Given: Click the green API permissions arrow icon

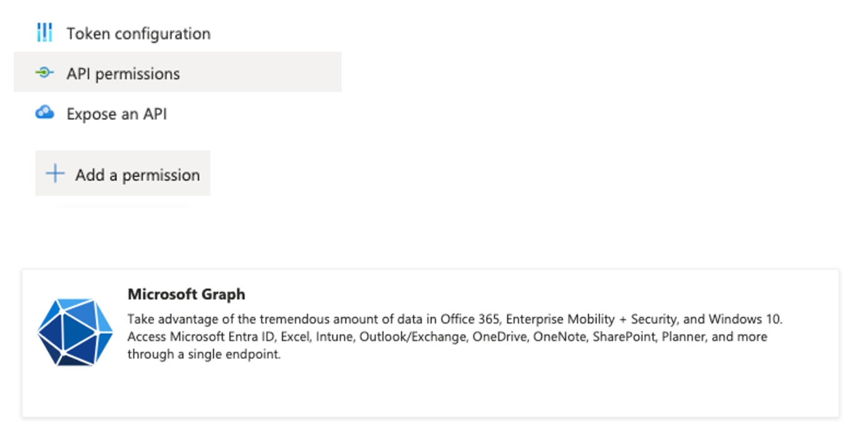Looking at the screenshot, I should pos(44,73).
